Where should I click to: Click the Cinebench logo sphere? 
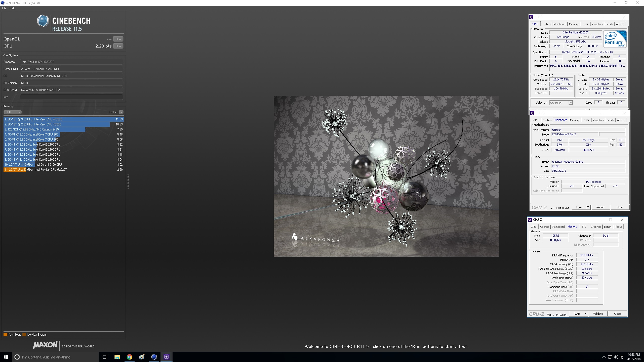coord(43,21)
